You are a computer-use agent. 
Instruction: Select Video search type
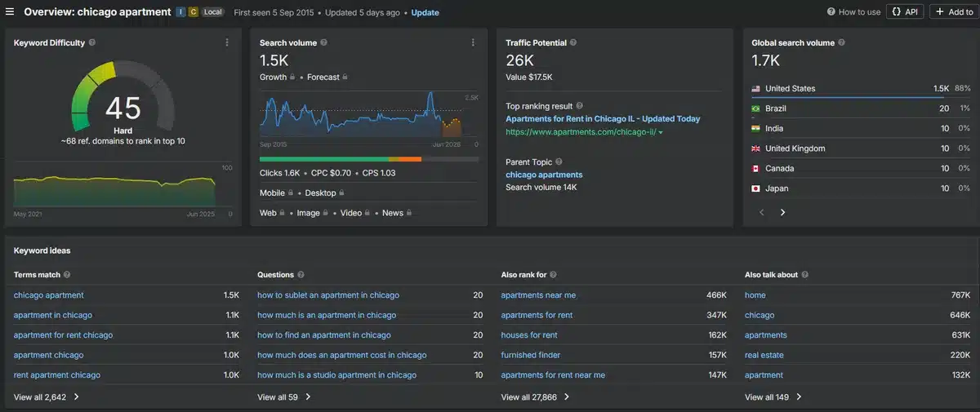(x=351, y=213)
